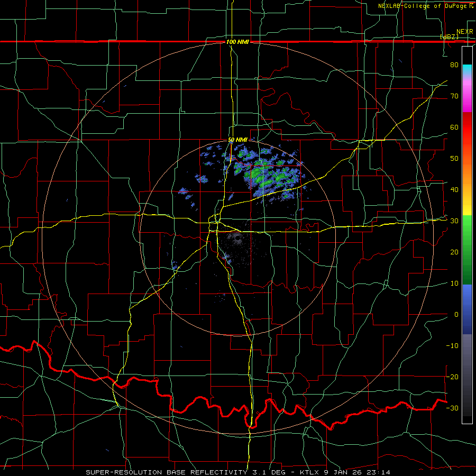Click the cyan top segment of color bar

(x=467, y=70)
